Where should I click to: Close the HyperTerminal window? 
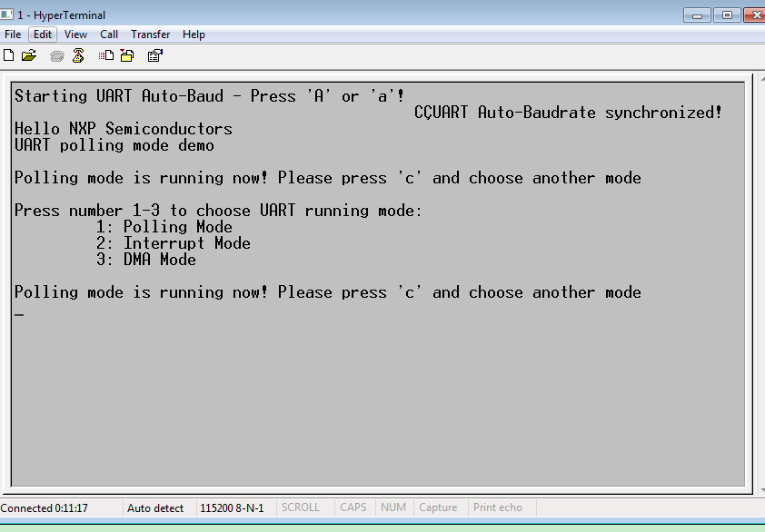[x=755, y=15]
